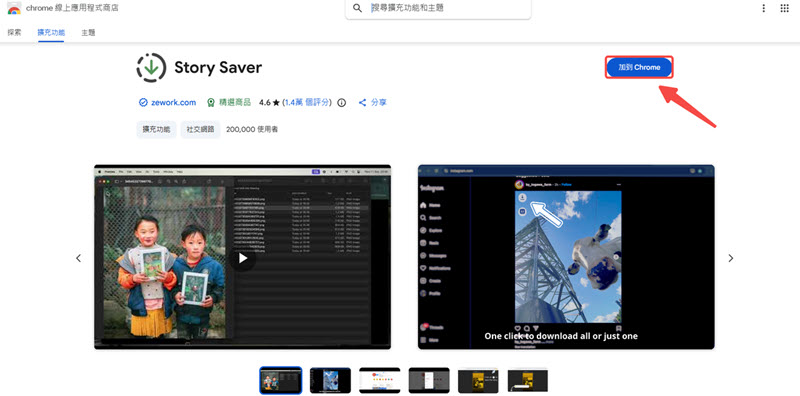This screenshot has width=800, height=396.
Task: Open the three-dot options menu
Action: click(x=763, y=8)
